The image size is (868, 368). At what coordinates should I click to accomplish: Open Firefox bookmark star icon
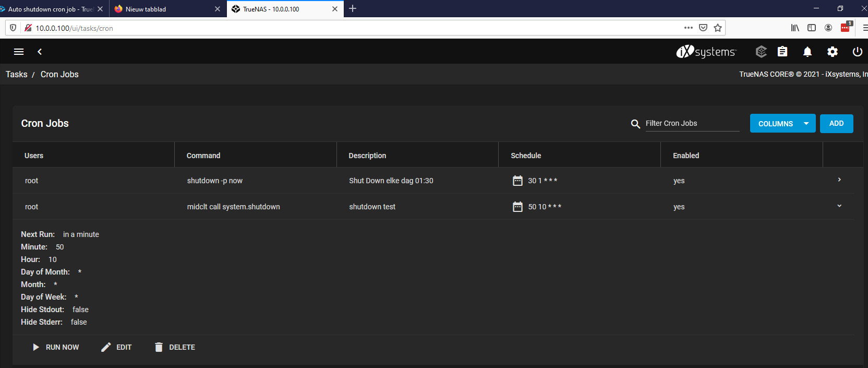click(x=718, y=28)
